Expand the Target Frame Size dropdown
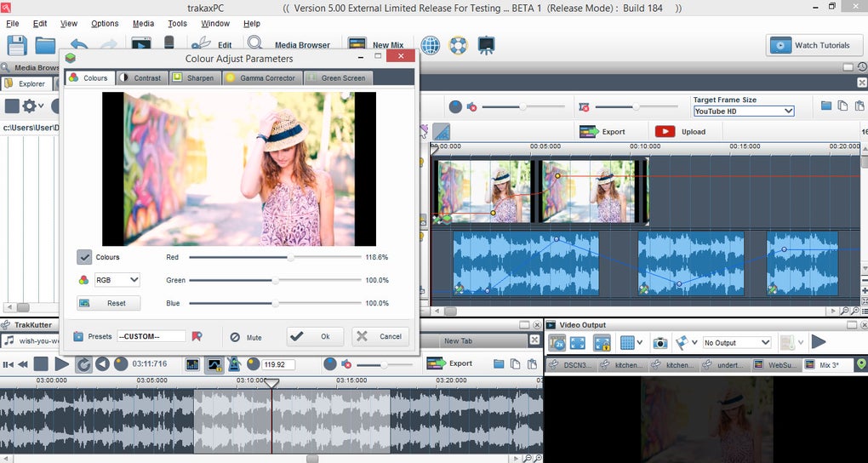 pos(743,111)
